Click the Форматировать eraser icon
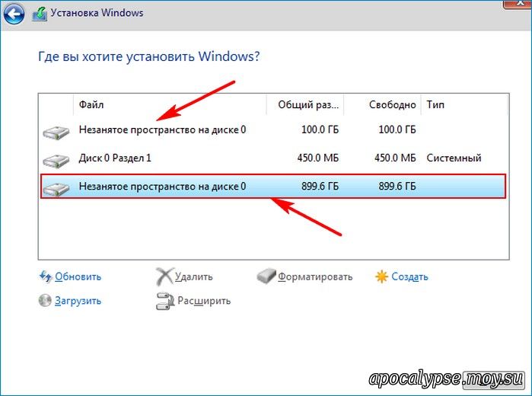 coord(266,276)
